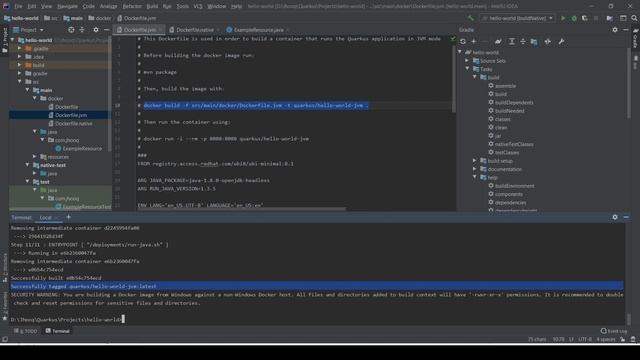Collapse all in Project panel toolbar
Viewport: 640px width, 360px height.
[x=82, y=30]
